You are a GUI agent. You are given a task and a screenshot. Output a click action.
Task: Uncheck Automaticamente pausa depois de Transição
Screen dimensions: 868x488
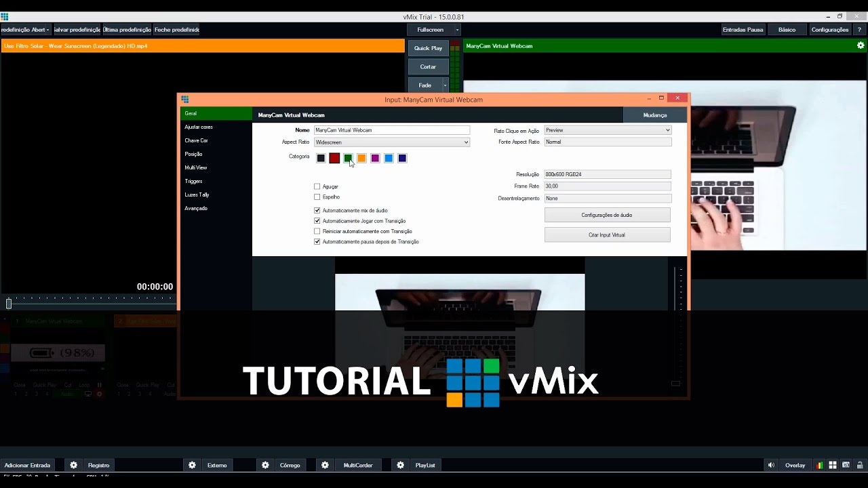(317, 242)
